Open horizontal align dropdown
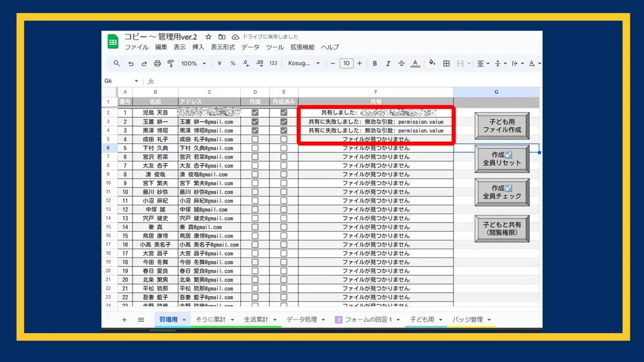Image resolution: width=644 pixels, height=362 pixels. pyautogui.click(x=483, y=63)
